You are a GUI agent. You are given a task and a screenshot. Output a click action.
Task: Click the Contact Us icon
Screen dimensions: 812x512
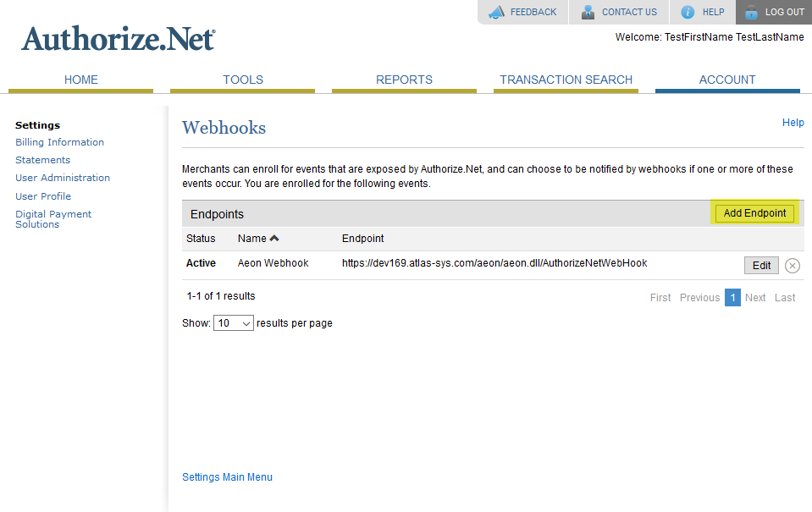(588, 12)
